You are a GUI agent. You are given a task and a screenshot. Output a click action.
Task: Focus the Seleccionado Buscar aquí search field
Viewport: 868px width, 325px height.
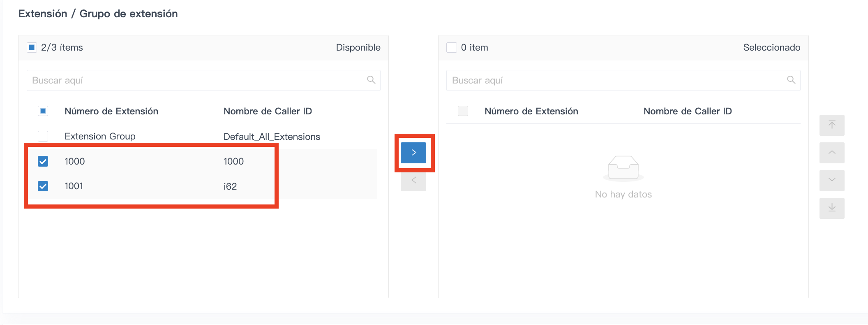tap(623, 80)
